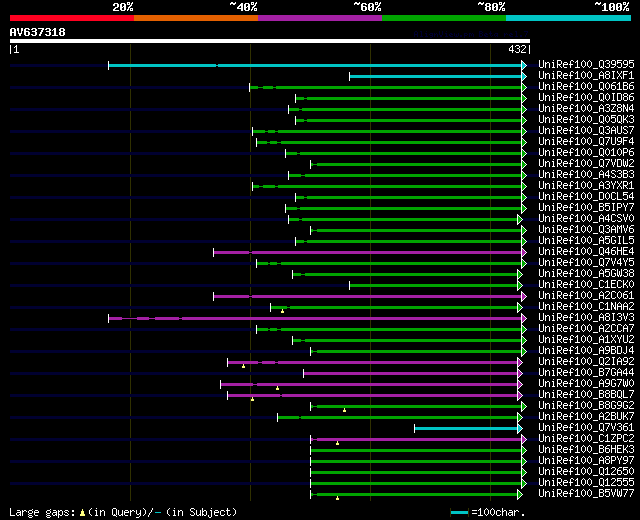Click the cyan arrowhead ending the Q39595 alignment
This screenshot has width=640, height=520.
point(524,65)
